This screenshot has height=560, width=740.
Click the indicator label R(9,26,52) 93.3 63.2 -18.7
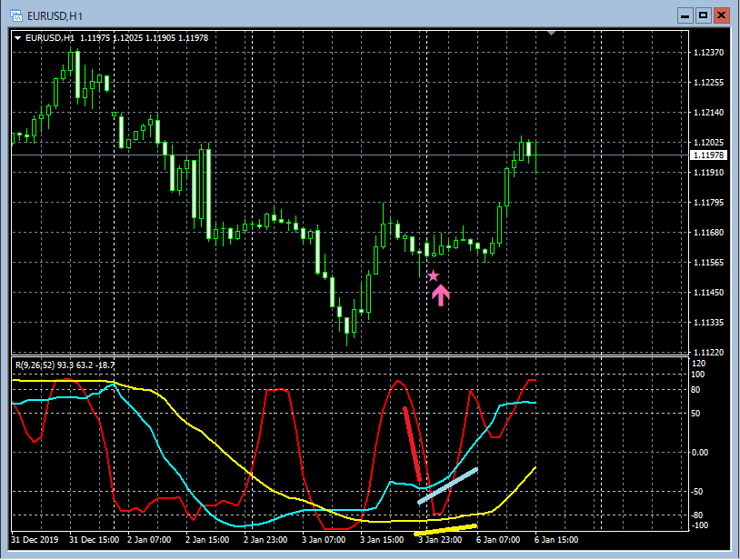coord(65,365)
